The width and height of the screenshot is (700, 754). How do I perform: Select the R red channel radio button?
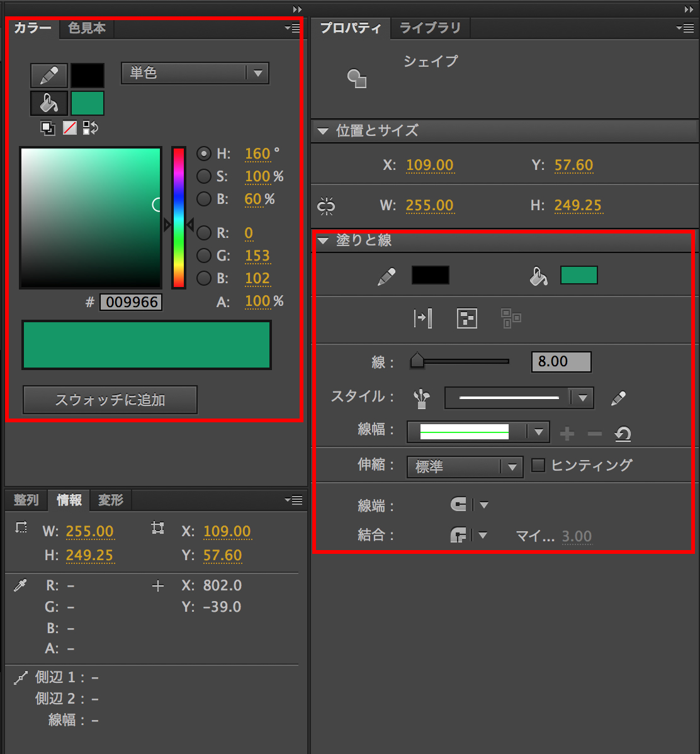204,233
